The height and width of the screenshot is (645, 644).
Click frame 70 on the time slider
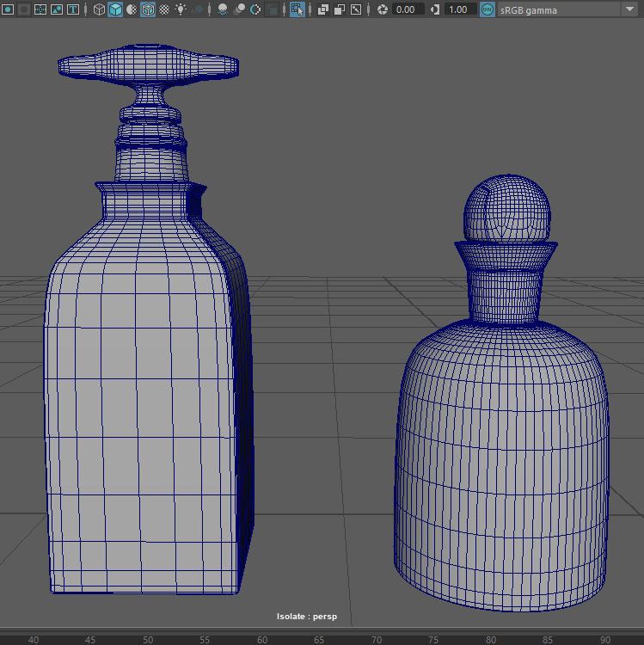pyautogui.click(x=377, y=639)
